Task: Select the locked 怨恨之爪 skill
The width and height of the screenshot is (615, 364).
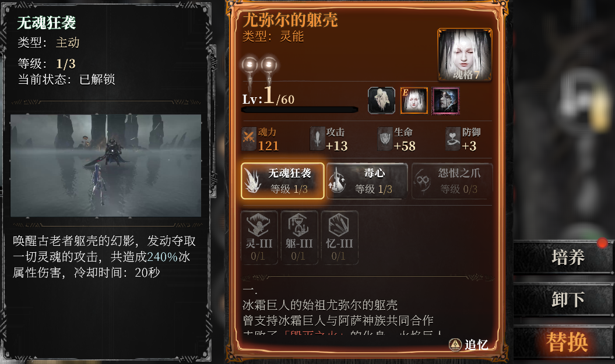Action: coord(452,181)
